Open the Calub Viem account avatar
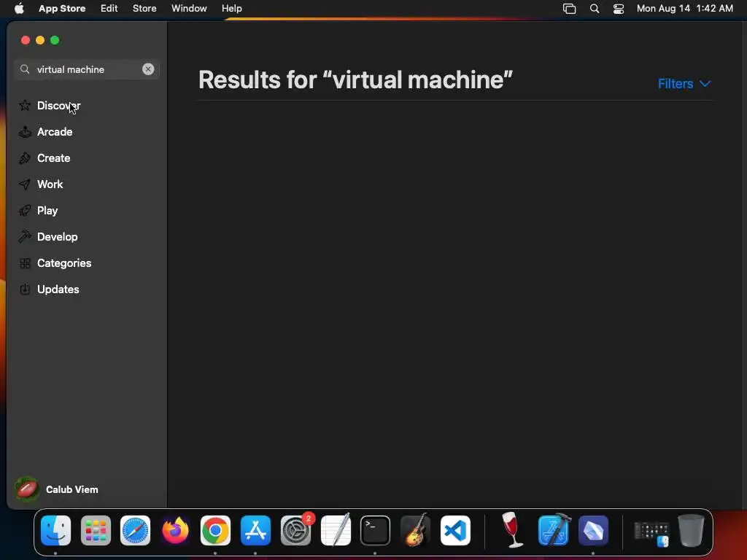The width and height of the screenshot is (747, 560). pyautogui.click(x=27, y=489)
